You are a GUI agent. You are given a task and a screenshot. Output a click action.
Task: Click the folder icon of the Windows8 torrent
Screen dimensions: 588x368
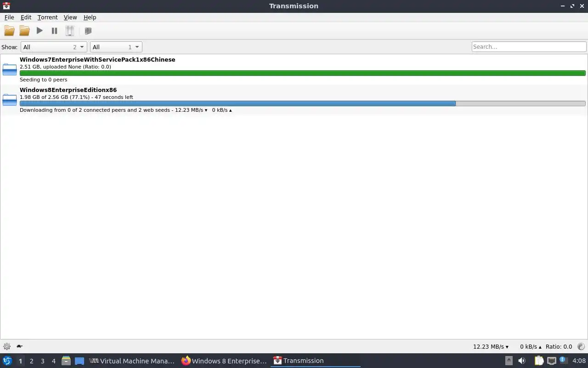click(10, 100)
